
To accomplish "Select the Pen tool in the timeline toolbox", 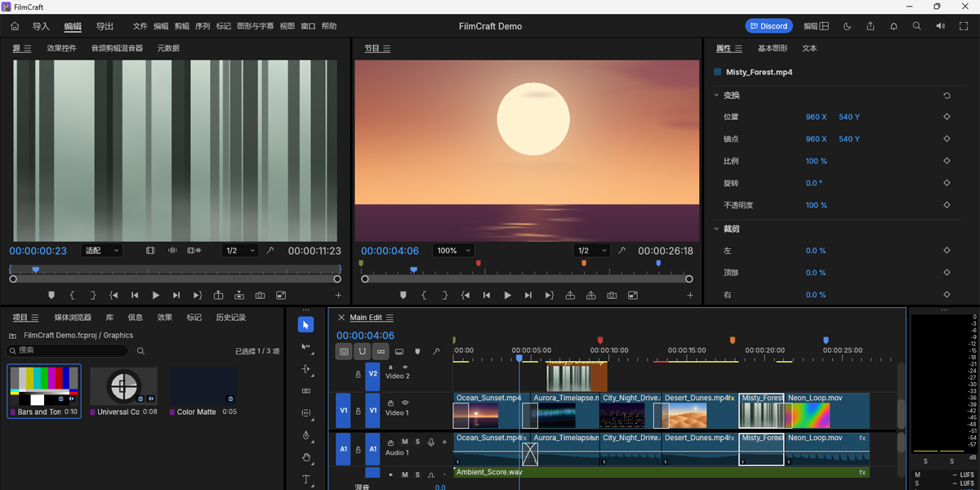I will tap(306, 435).
